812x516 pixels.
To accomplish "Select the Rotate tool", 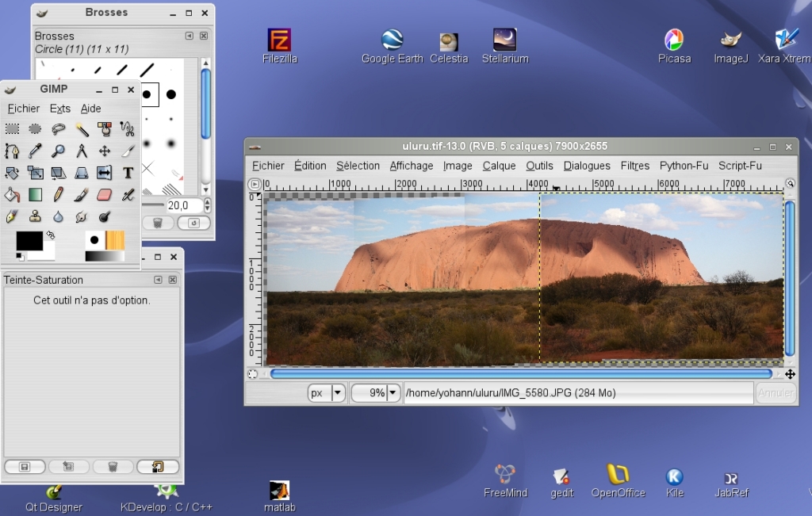I will [x=12, y=172].
